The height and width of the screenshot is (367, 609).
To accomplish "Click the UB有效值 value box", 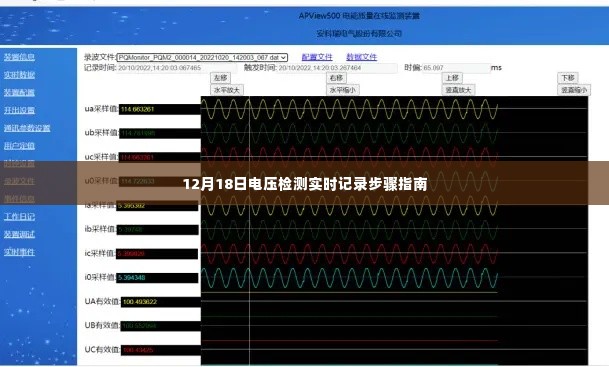I will pyautogui.click(x=161, y=326).
